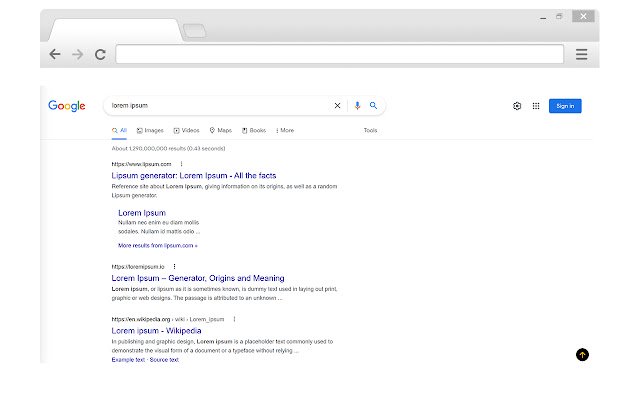Open the Tools options

(x=370, y=131)
